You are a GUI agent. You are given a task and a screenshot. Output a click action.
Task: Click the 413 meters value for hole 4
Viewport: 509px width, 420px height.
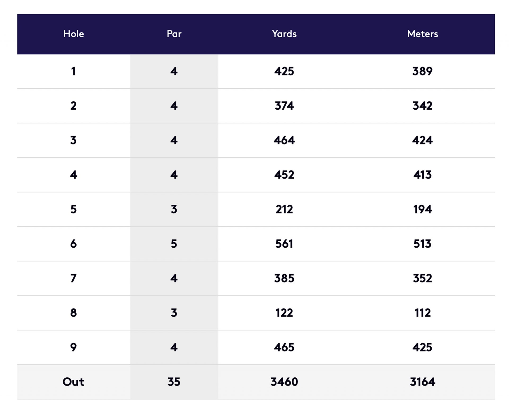(422, 175)
